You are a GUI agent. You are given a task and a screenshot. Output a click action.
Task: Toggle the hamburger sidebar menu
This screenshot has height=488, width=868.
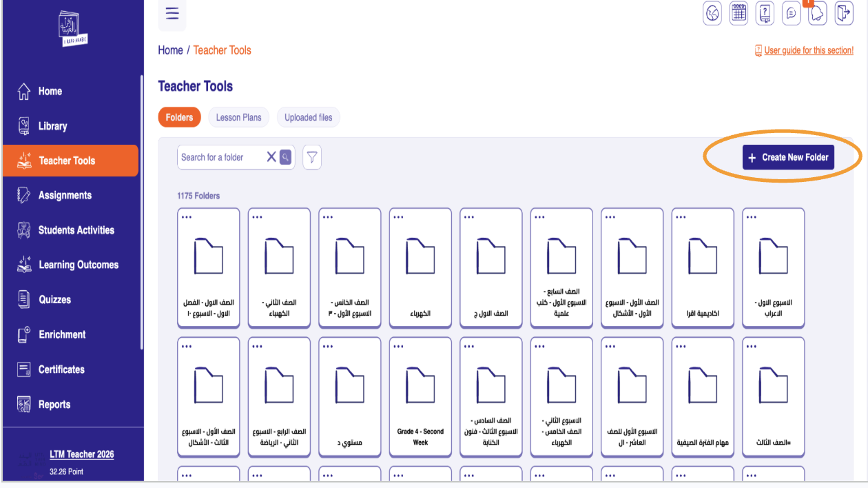(x=172, y=14)
